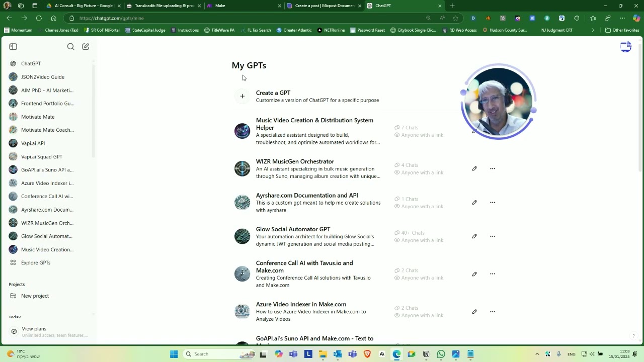
Task: Show hidden system tray icons
Action: (537, 354)
